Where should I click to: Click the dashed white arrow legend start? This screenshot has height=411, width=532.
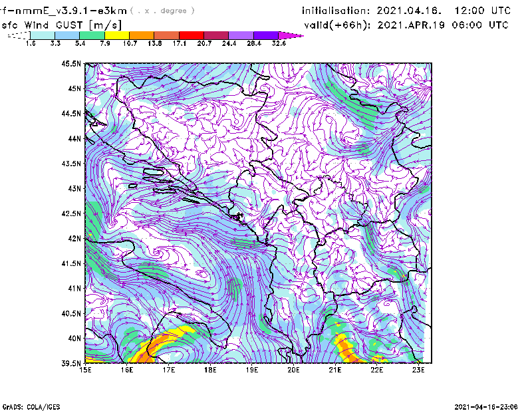click(19, 35)
